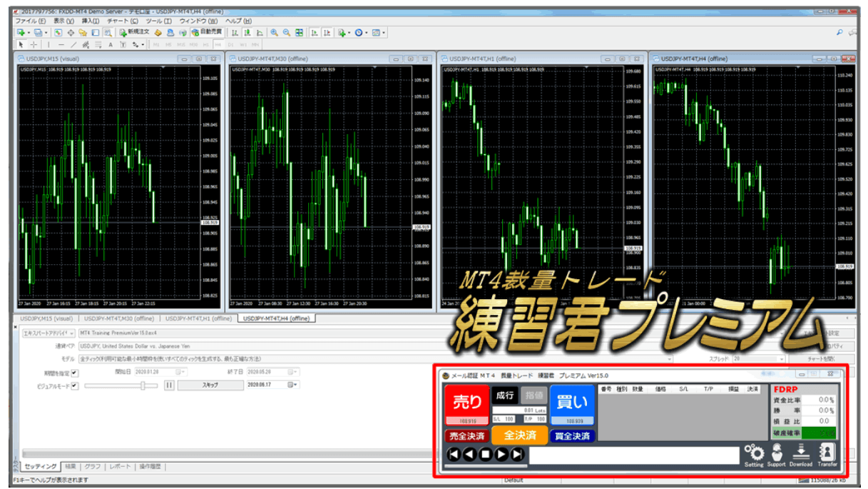The image size is (868, 489).
Task: Open the ツール (Tools) menu
Action: (158, 21)
